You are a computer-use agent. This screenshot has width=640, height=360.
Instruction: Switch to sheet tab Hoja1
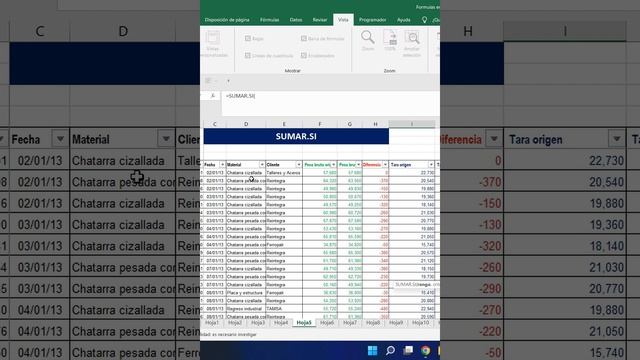click(x=212, y=322)
